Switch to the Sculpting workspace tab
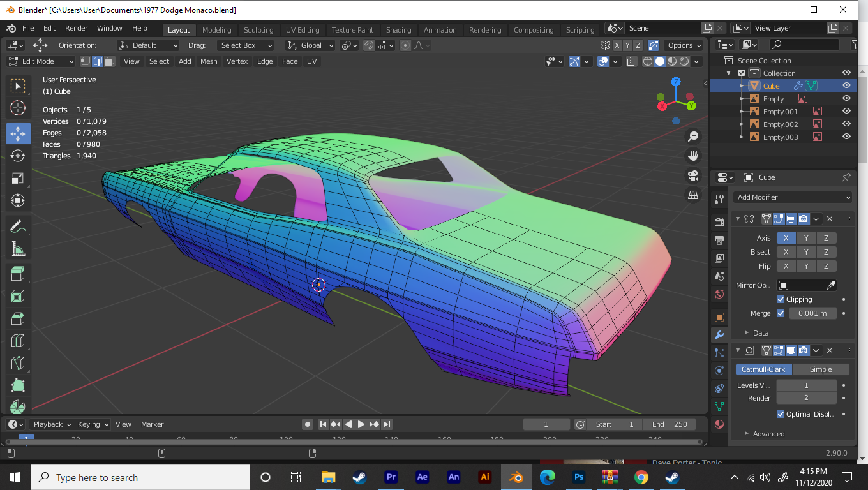This screenshot has height=490, width=868. 258,30
